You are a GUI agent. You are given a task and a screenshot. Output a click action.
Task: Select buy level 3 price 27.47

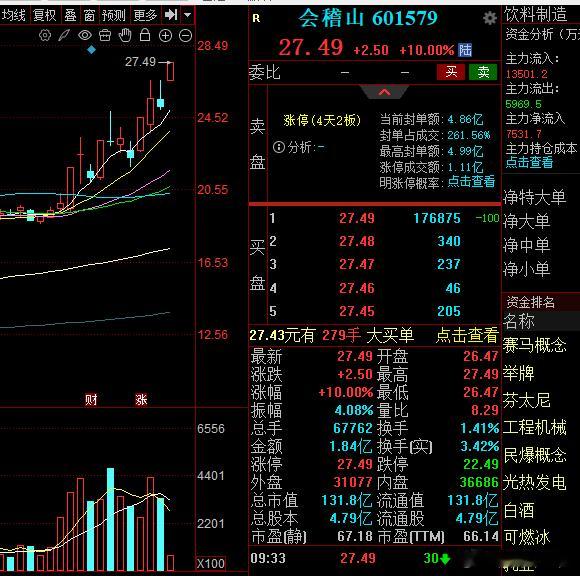coord(357,265)
